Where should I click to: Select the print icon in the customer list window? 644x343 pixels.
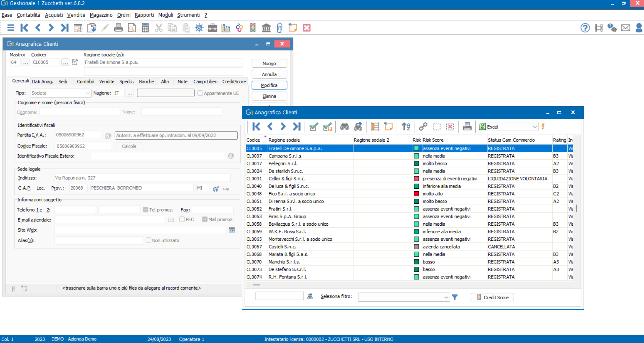click(x=467, y=126)
